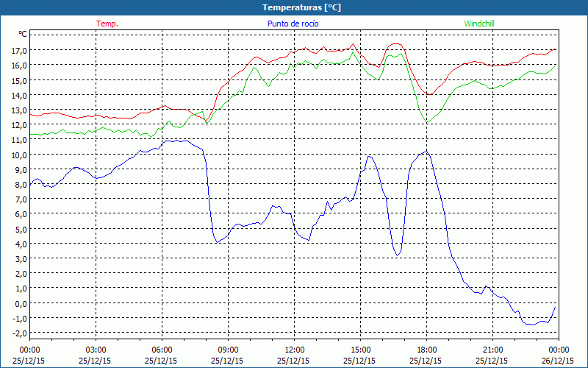The height and width of the screenshot is (368, 588).
Task: Select the red Temp. legend label
Action: click(107, 24)
